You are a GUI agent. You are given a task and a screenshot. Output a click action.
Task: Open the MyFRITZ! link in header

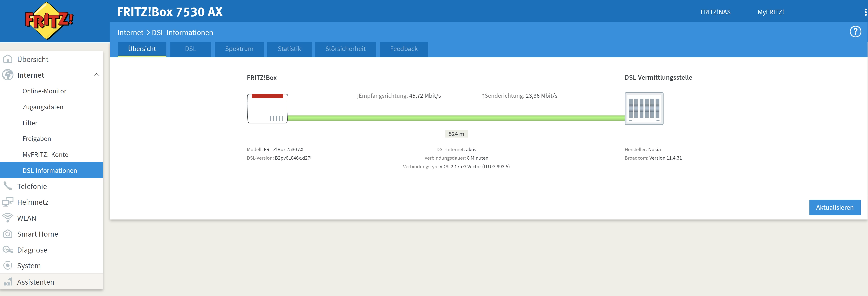pyautogui.click(x=770, y=12)
